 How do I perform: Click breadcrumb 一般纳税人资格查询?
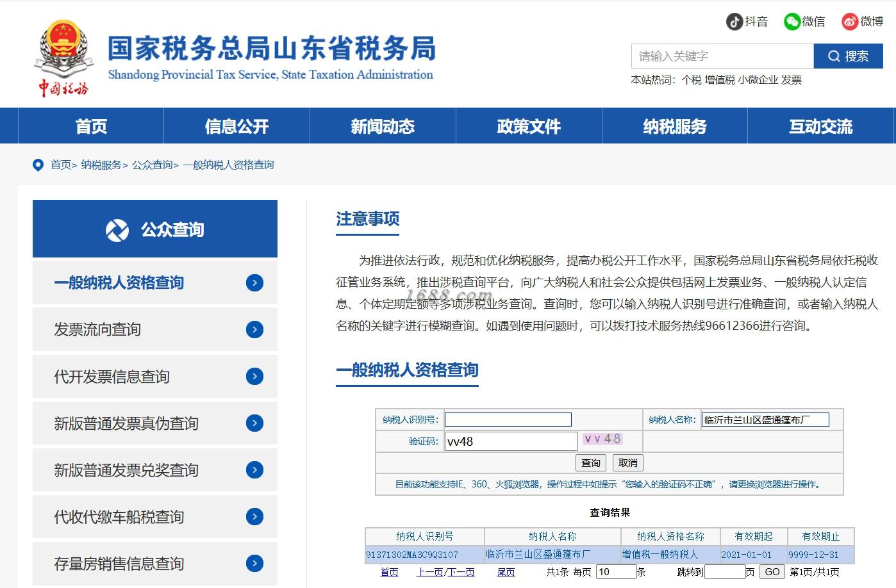228,165
